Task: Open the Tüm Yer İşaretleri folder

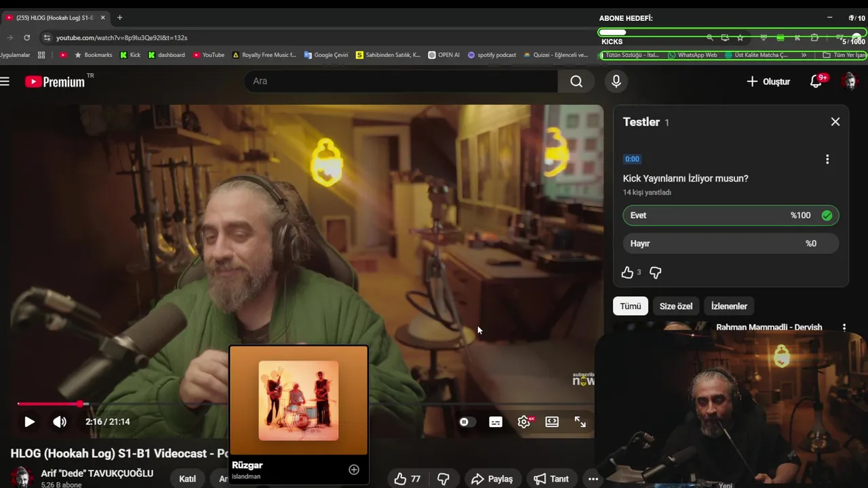Action: (844, 55)
